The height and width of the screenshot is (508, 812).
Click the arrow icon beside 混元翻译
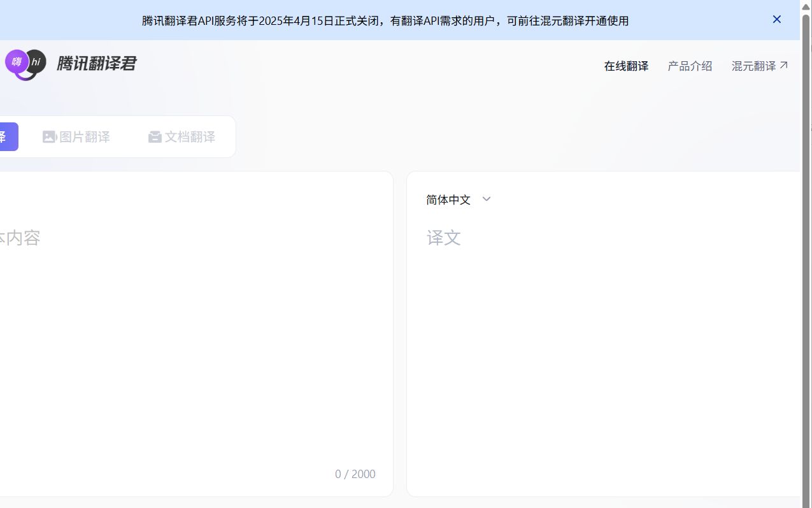point(784,65)
